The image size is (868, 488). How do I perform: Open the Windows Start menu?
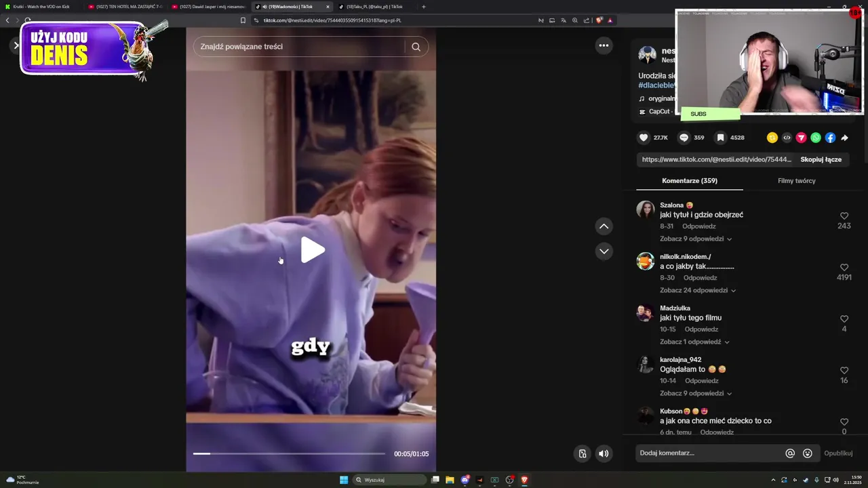(344, 480)
